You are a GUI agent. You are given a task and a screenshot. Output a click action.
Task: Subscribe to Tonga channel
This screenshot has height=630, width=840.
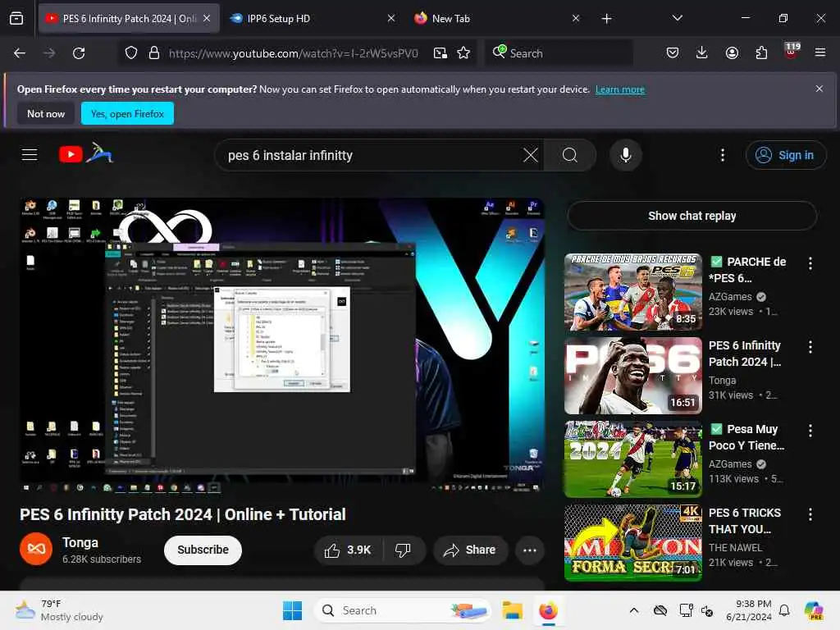pyautogui.click(x=203, y=550)
